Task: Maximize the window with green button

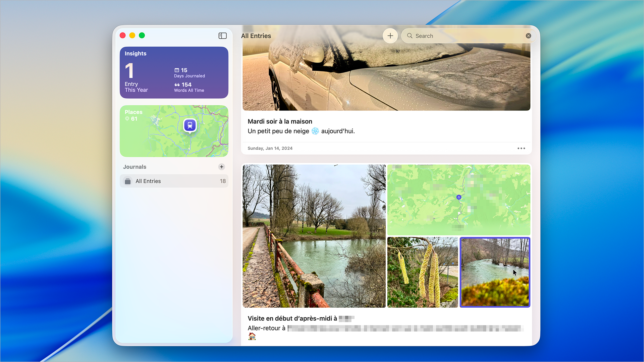Action: click(142, 35)
